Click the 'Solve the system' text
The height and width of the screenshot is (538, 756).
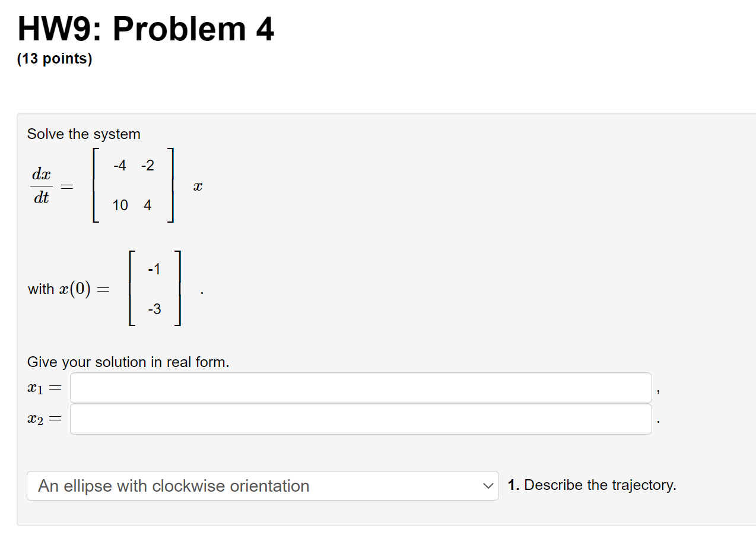(84, 134)
